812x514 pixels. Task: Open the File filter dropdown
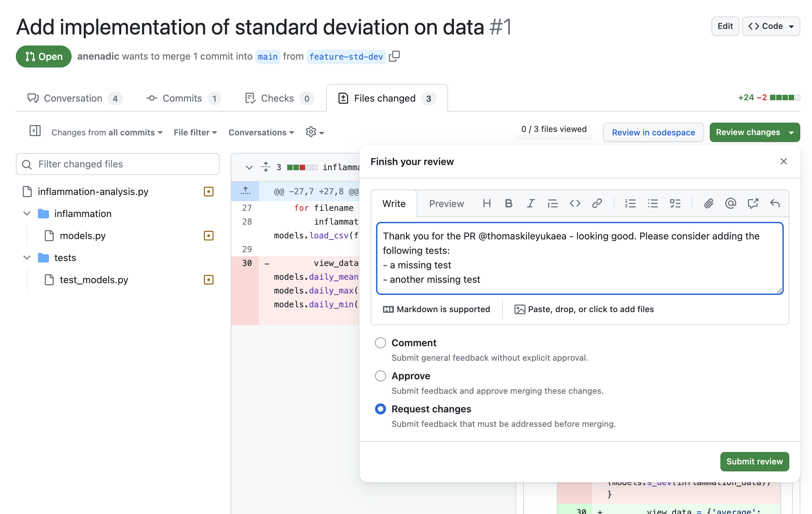tap(195, 132)
